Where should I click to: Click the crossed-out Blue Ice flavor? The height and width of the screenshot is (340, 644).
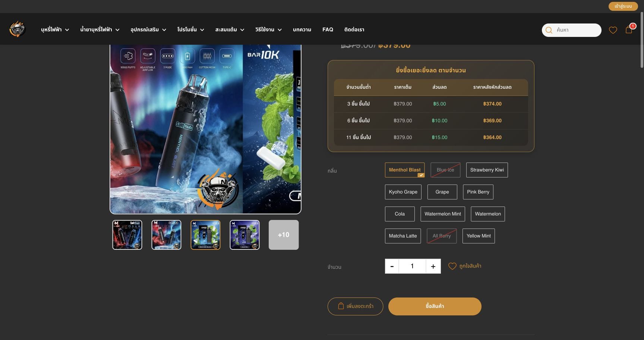pyautogui.click(x=445, y=170)
